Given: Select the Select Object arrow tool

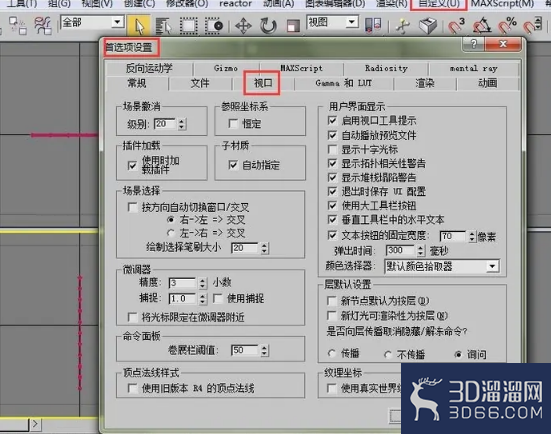Looking at the screenshot, I should point(139,25).
